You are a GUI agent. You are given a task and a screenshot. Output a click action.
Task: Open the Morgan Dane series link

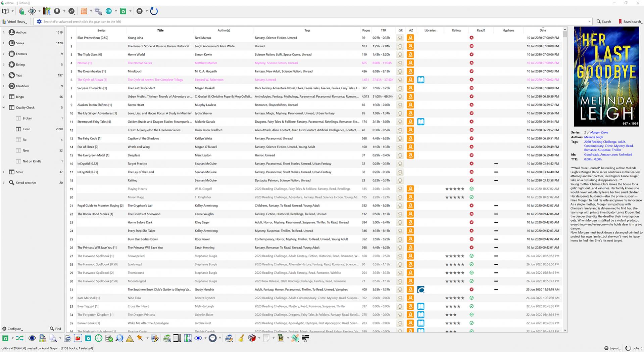pos(599,132)
